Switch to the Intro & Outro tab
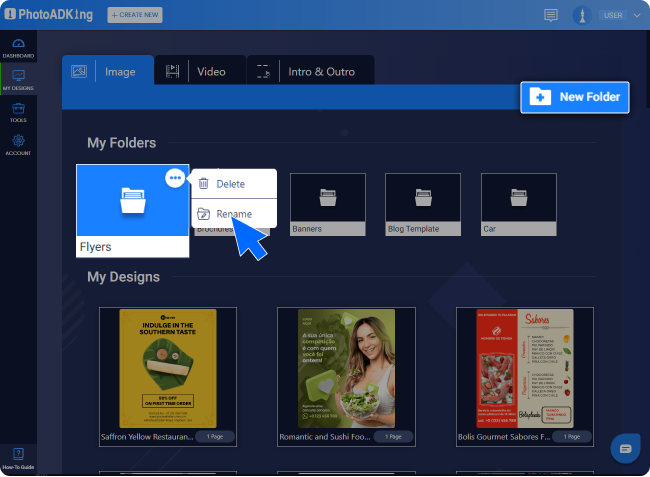The width and height of the screenshot is (650, 477). (x=310, y=71)
